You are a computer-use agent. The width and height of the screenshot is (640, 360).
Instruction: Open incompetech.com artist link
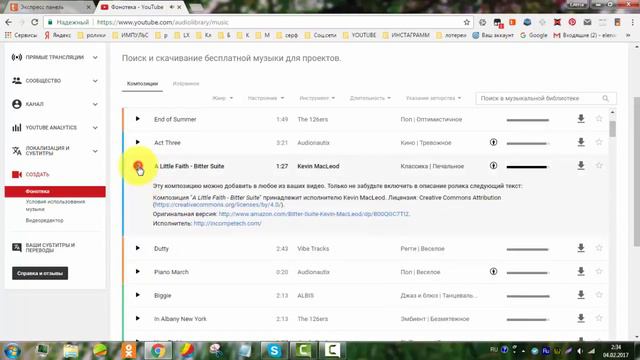coord(227,223)
